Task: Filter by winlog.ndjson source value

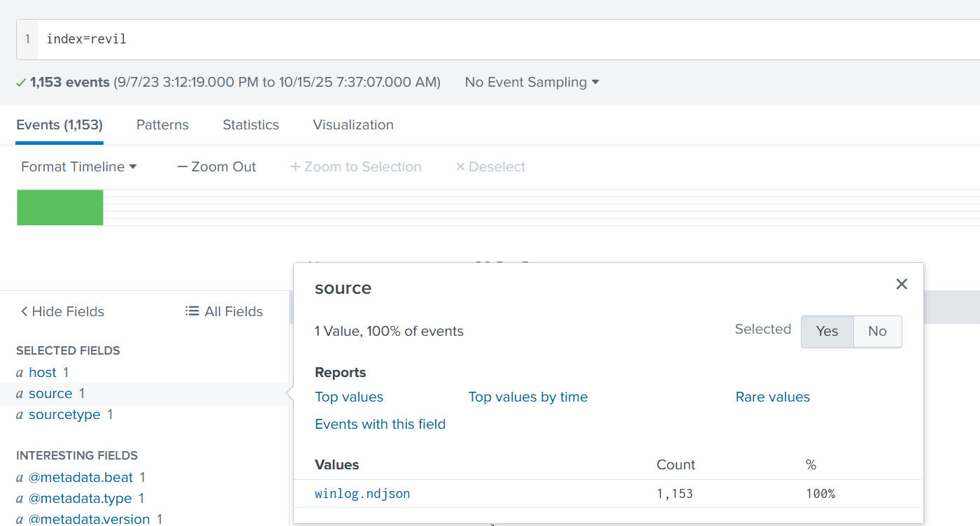Action: point(362,494)
